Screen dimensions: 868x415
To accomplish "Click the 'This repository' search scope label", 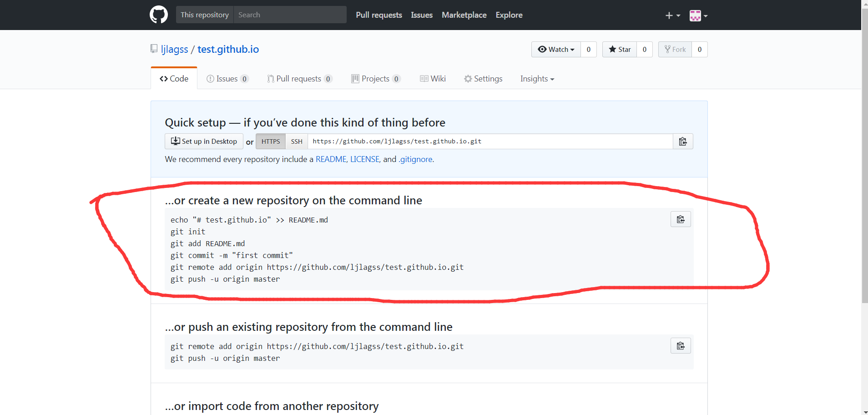I will (205, 15).
